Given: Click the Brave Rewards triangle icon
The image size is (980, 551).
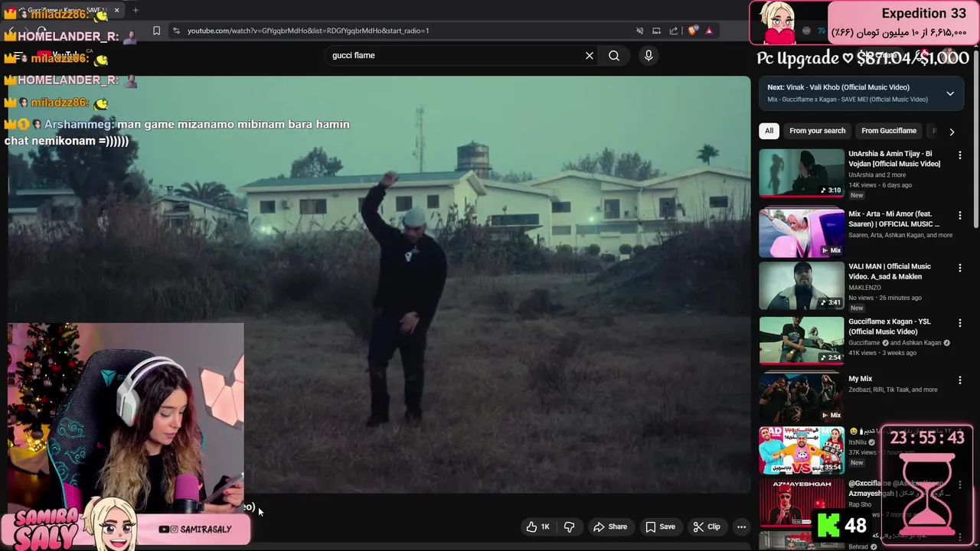Looking at the screenshot, I should coord(709,31).
